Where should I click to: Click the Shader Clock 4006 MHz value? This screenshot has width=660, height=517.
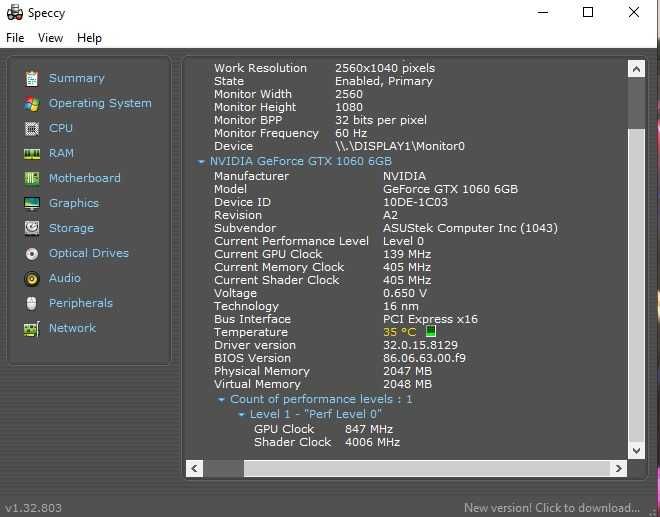click(372, 442)
